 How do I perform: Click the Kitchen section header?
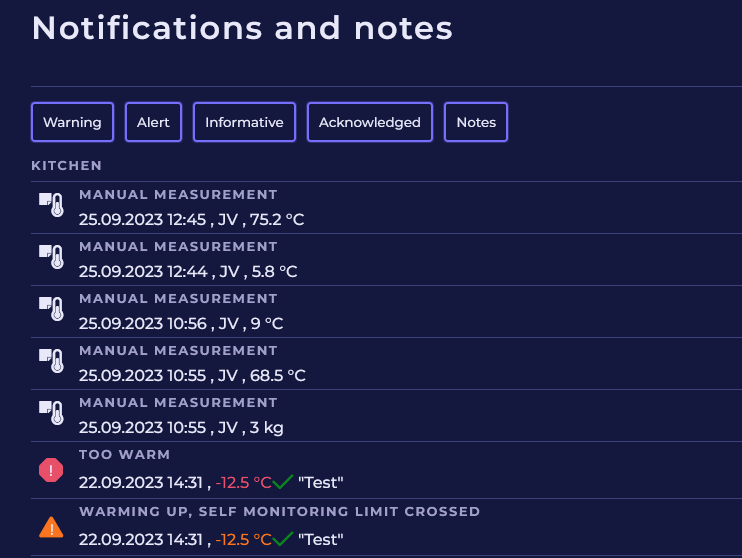click(x=66, y=165)
